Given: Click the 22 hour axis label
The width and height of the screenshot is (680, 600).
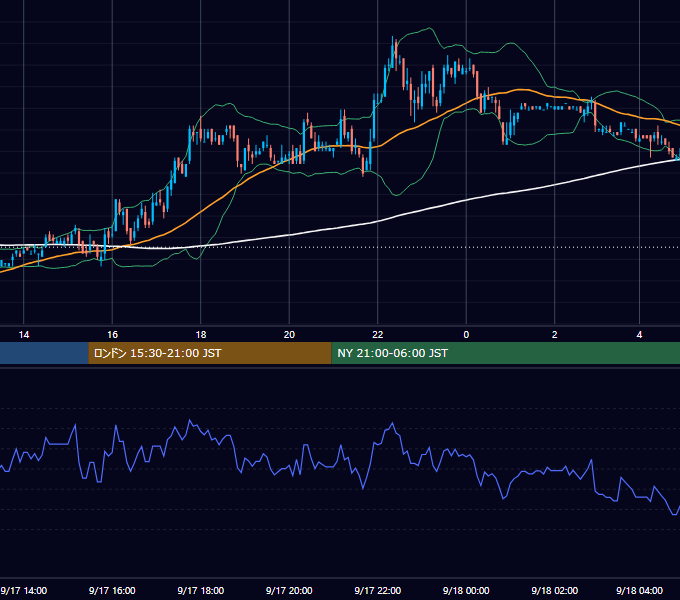Looking at the screenshot, I should tap(378, 335).
